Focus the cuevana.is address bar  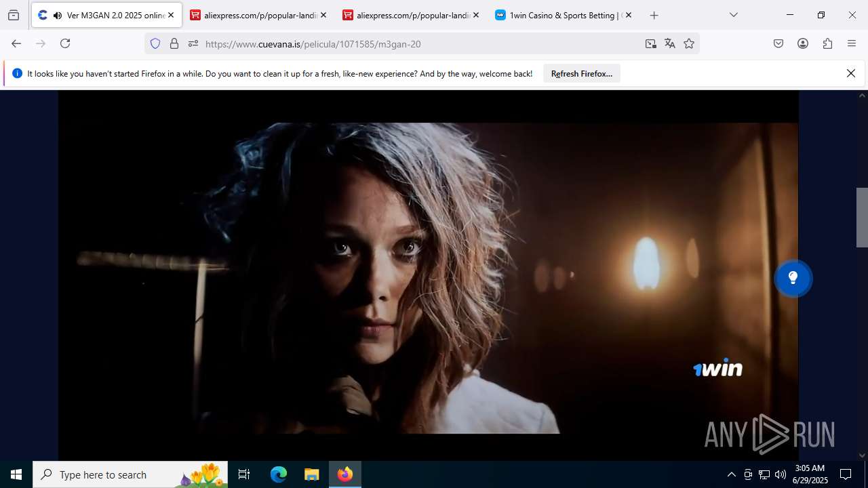[420, 43]
